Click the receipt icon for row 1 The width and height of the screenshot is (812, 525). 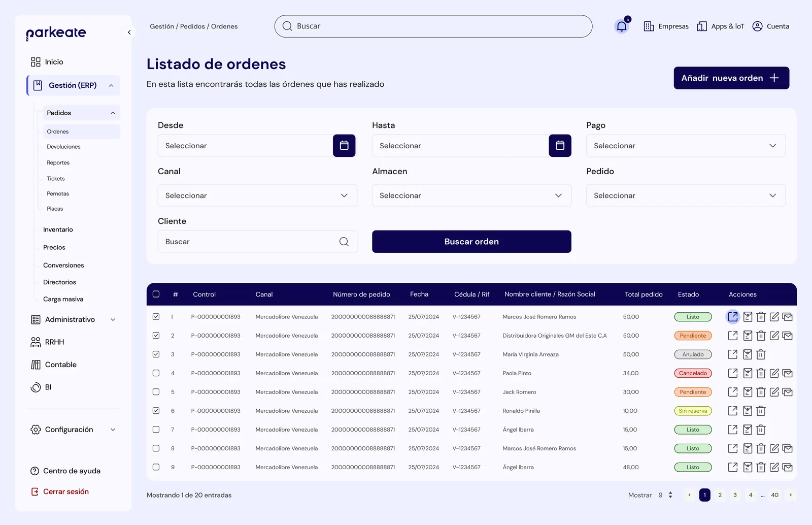[x=748, y=317]
